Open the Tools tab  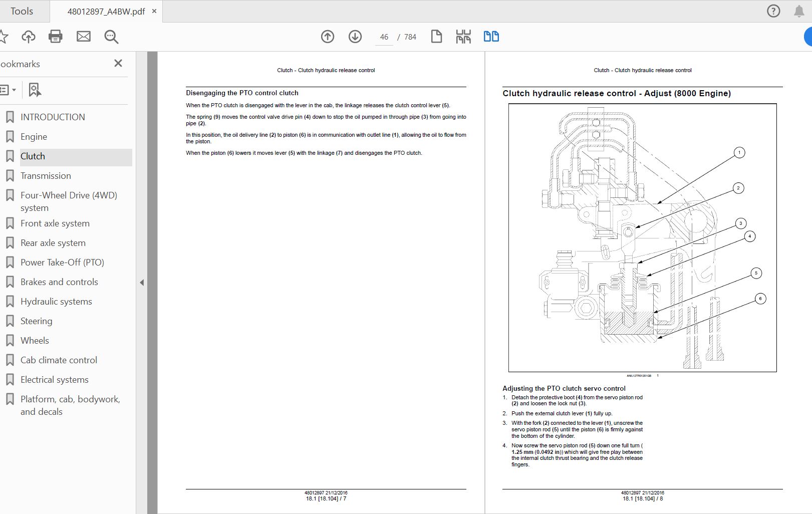point(22,11)
